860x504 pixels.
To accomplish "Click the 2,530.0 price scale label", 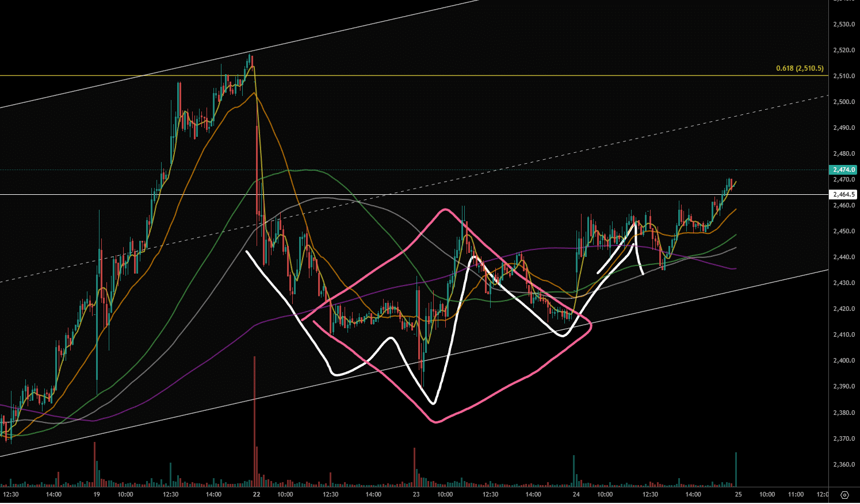I will (844, 24).
